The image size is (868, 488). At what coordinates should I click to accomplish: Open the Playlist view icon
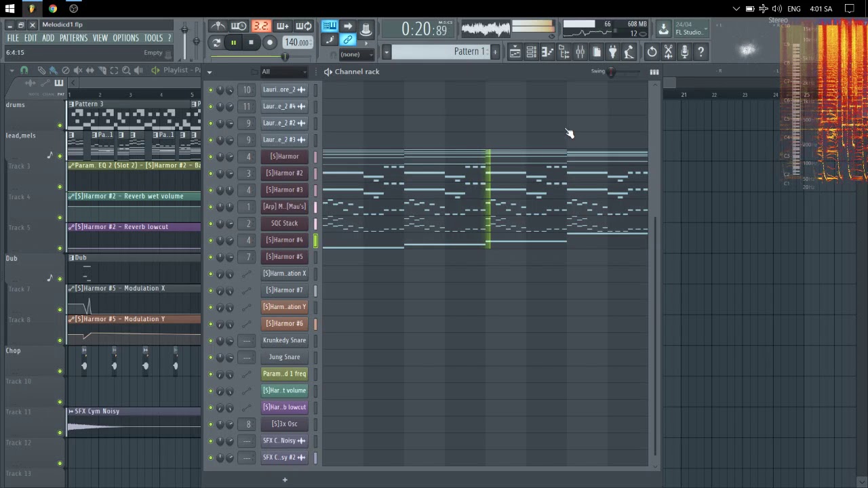515,52
